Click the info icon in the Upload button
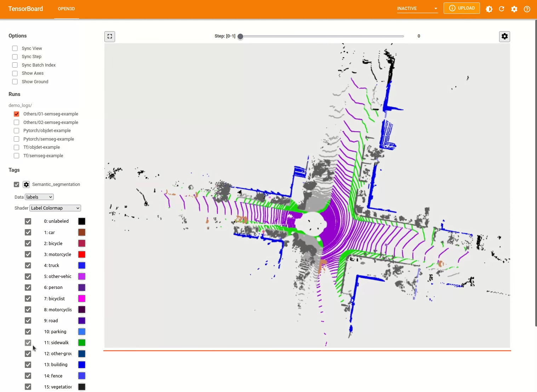 pyautogui.click(x=452, y=8)
